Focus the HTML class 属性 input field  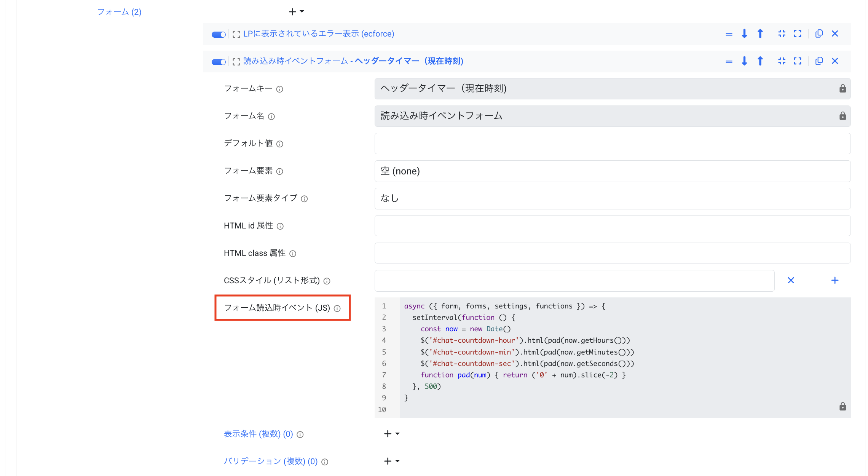coord(612,253)
